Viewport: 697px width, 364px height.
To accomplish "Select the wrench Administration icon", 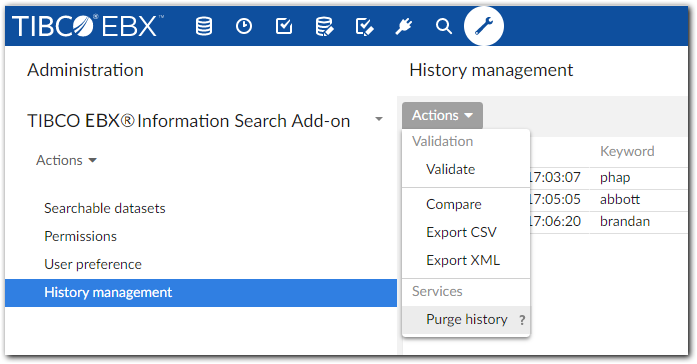I will pos(484,26).
